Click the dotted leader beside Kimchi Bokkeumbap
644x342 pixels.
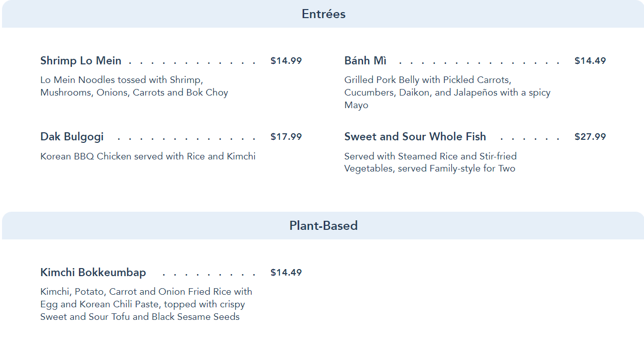point(209,274)
